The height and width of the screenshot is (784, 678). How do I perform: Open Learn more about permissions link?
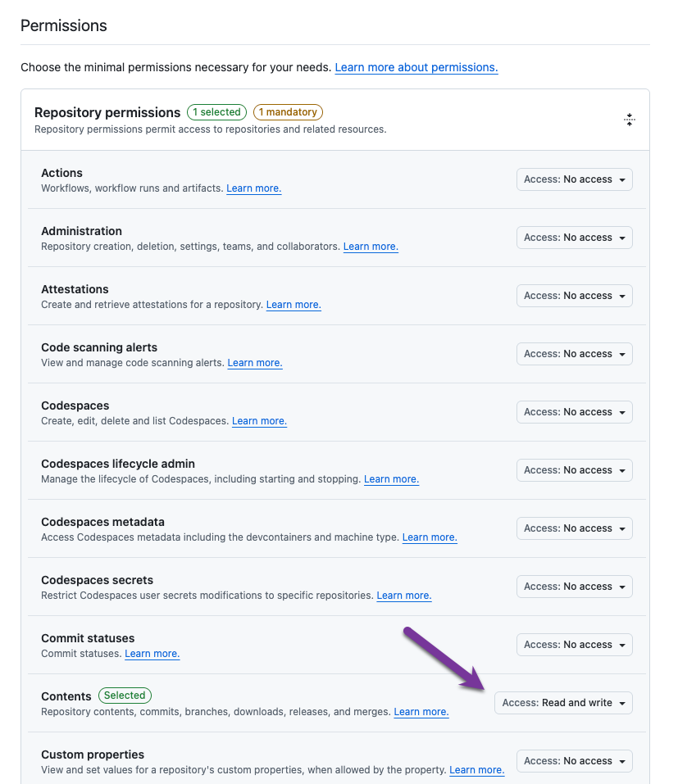pos(416,67)
